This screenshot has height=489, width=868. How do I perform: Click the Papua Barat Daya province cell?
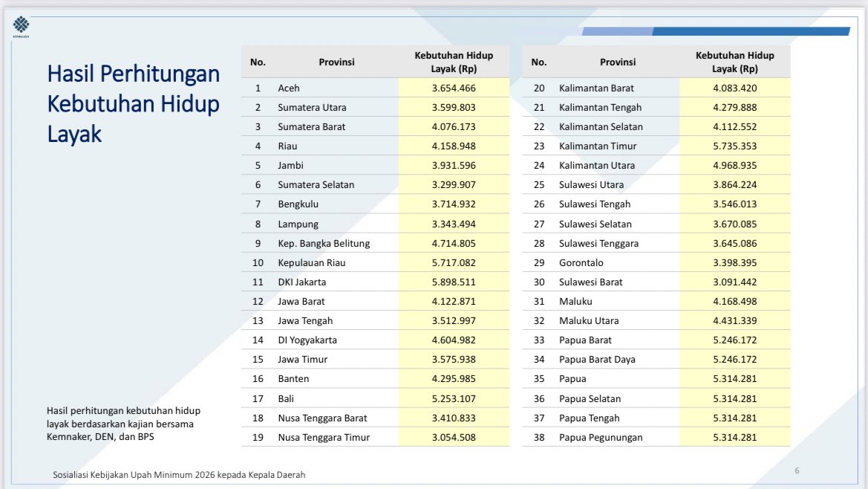[597, 360]
